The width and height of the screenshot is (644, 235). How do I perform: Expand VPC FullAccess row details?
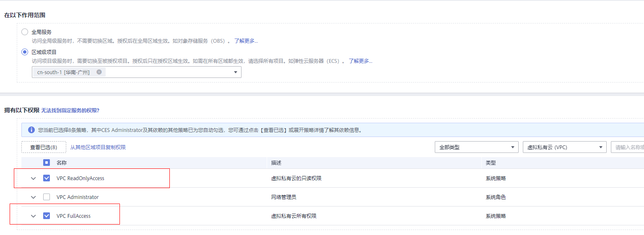[34, 216]
